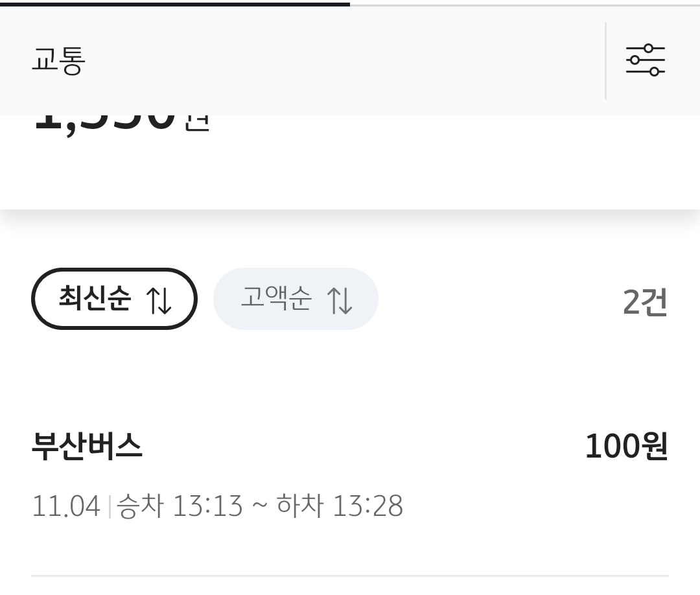Tap the 원 unit beside the total

click(x=197, y=123)
